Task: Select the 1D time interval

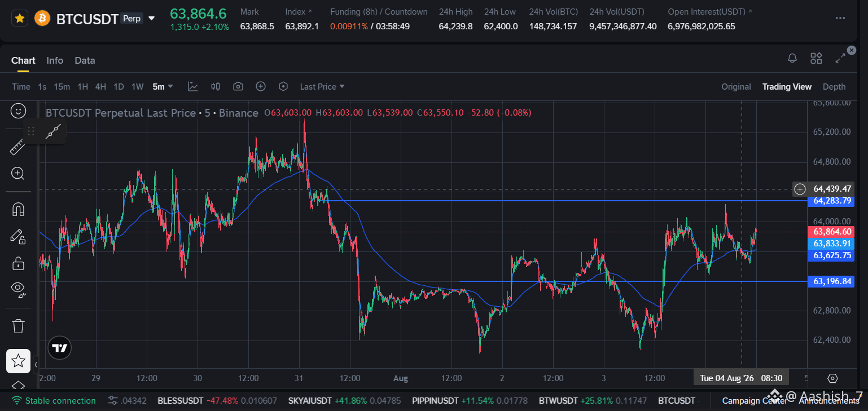Action: point(119,86)
